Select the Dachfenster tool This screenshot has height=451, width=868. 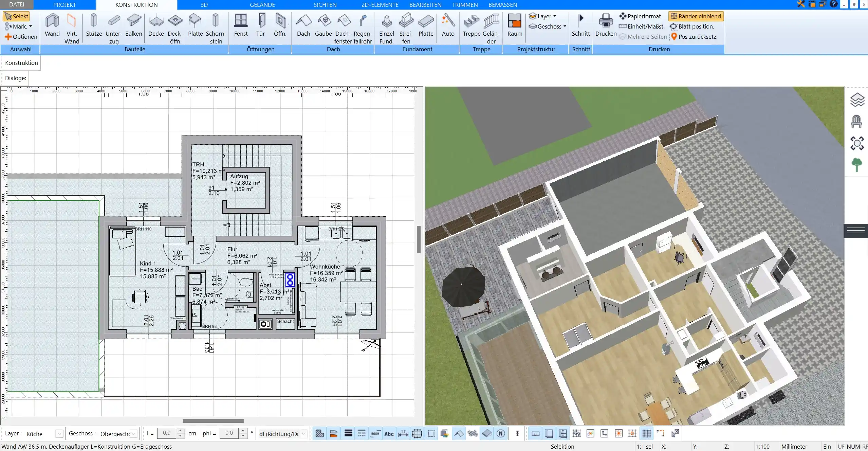click(343, 29)
